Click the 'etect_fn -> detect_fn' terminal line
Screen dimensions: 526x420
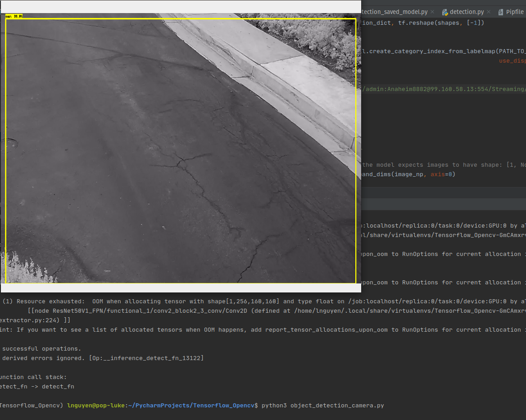[x=37, y=387]
